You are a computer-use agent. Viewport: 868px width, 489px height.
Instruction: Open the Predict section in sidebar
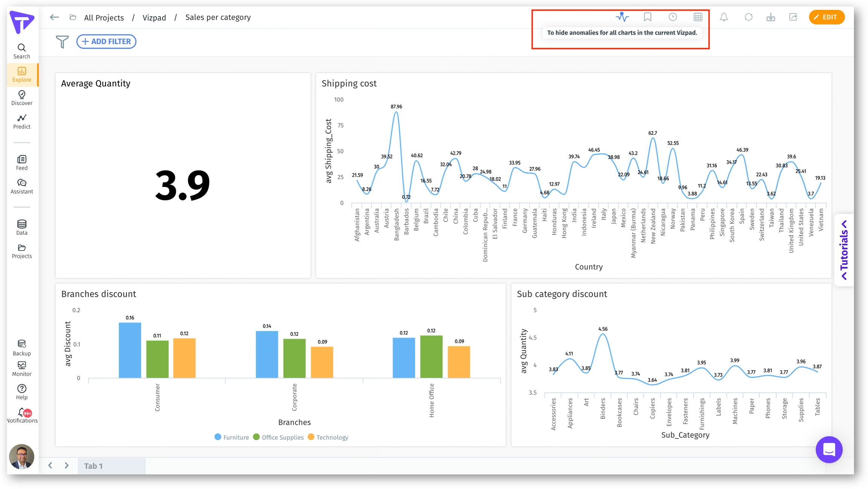[22, 122]
